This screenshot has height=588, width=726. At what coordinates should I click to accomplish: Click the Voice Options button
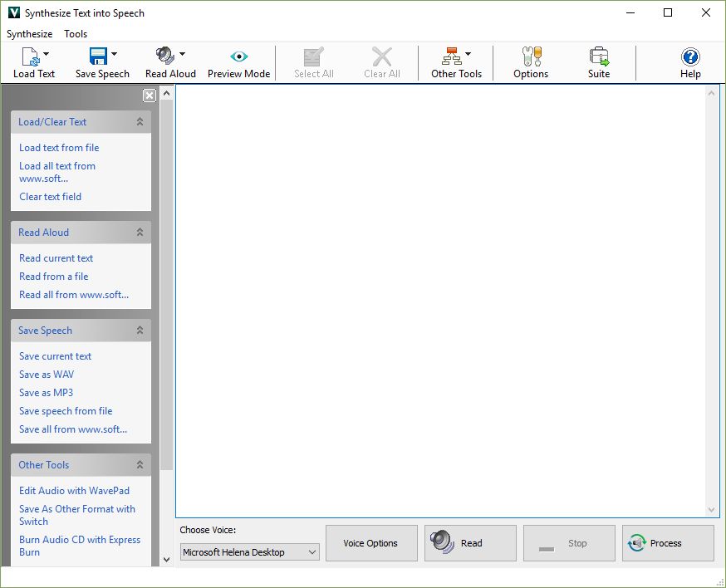371,543
